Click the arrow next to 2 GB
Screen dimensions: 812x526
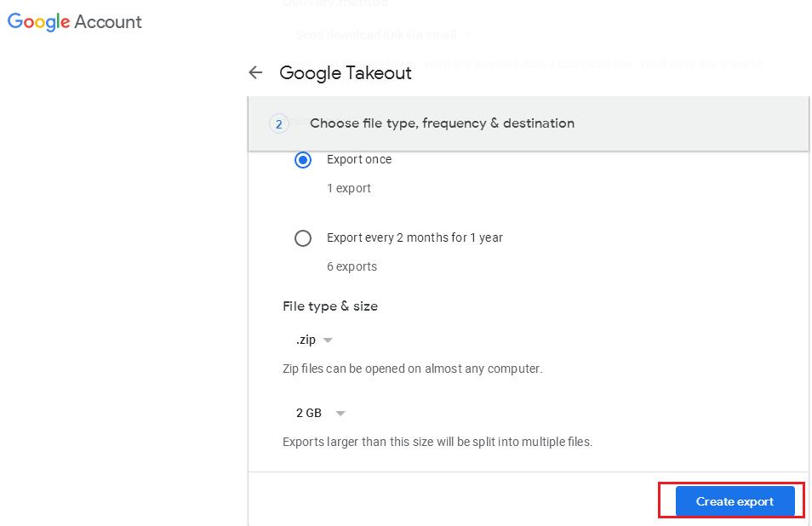pyautogui.click(x=340, y=413)
